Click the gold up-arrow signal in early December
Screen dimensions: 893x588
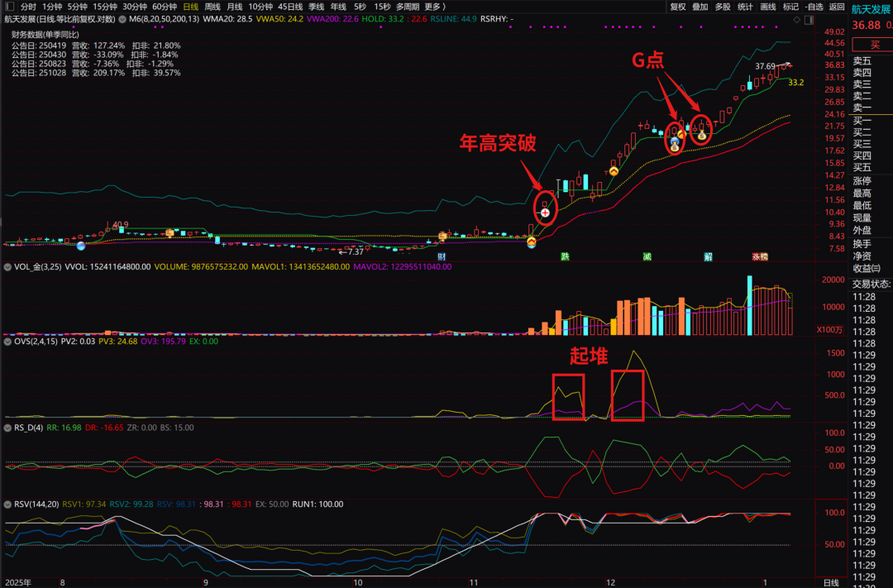click(614, 171)
